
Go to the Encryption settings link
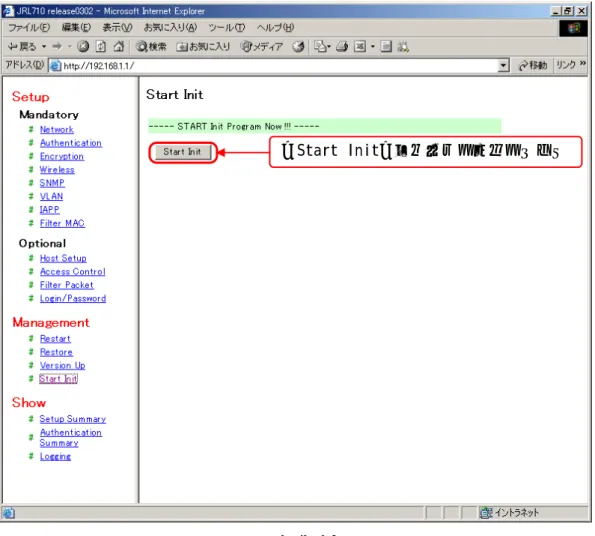pos(62,156)
